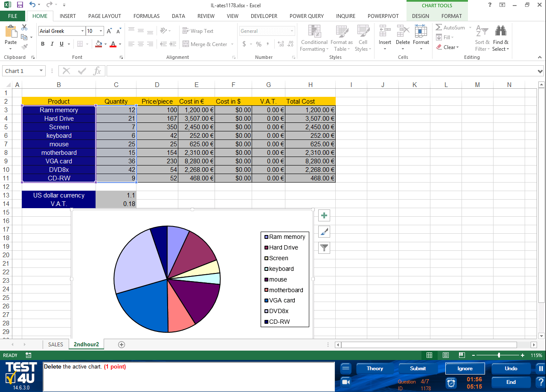Image resolution: width=546 pixels, height=392 pixels.
Task: Open the chart DESIGN tab
Action: (421, 16)
